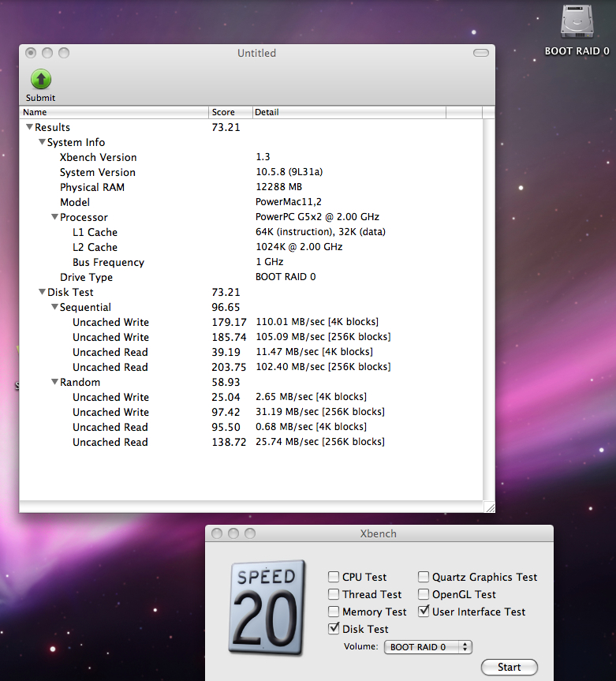Select the L1 Cache row
The height and width of the screenshot is (681, 616).
[x=251, y=232]
